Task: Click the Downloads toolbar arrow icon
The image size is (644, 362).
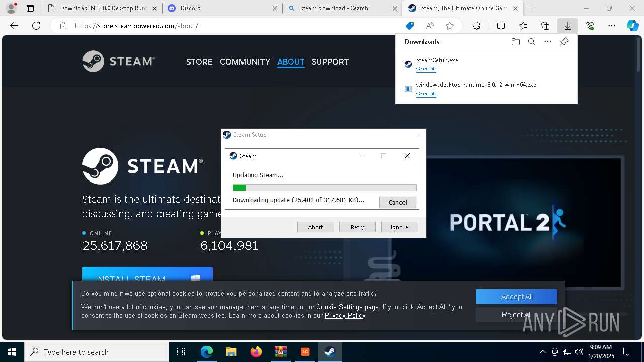Action: point(567,26)
